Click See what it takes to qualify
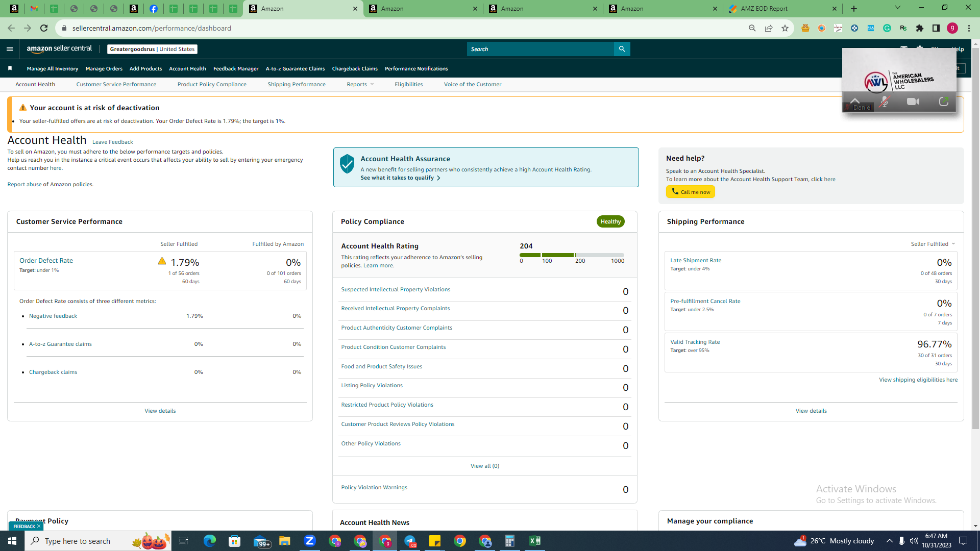 [400, 178]
